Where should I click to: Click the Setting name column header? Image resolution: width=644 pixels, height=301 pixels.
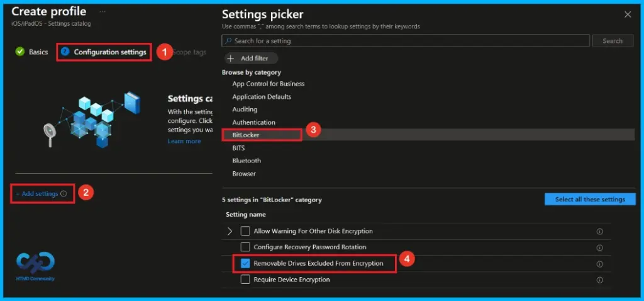246,214
